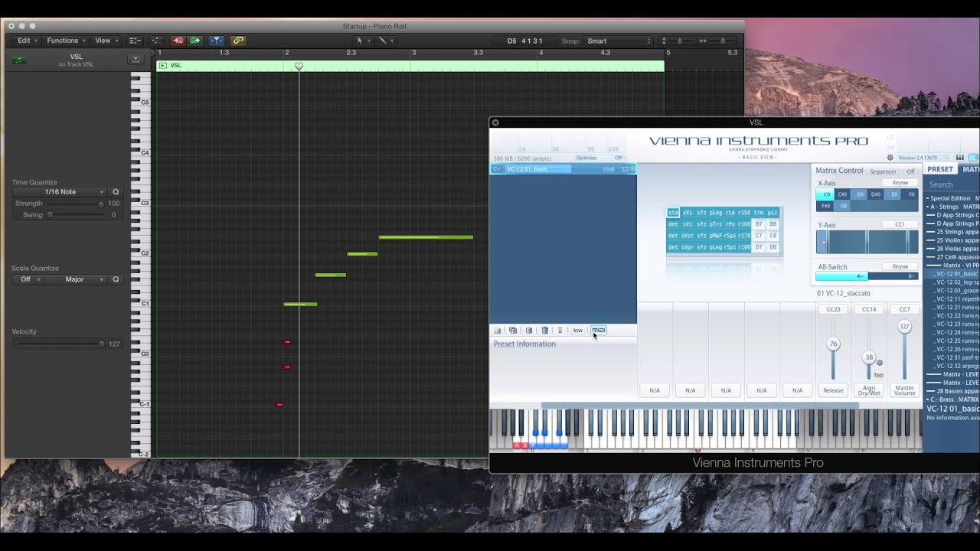
Task: Select the E0 keyswitch in X-Axis
Action: 893,194
